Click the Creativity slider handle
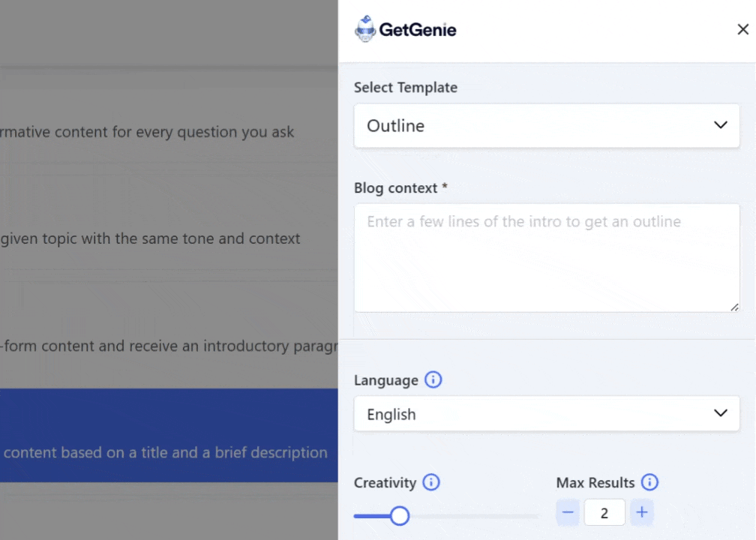This screenshot has height=540, width=756. 400,516
